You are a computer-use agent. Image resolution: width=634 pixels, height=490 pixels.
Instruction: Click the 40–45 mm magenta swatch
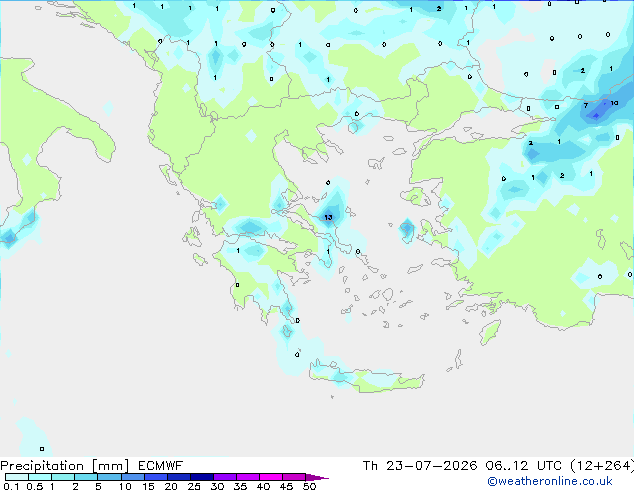271,477
